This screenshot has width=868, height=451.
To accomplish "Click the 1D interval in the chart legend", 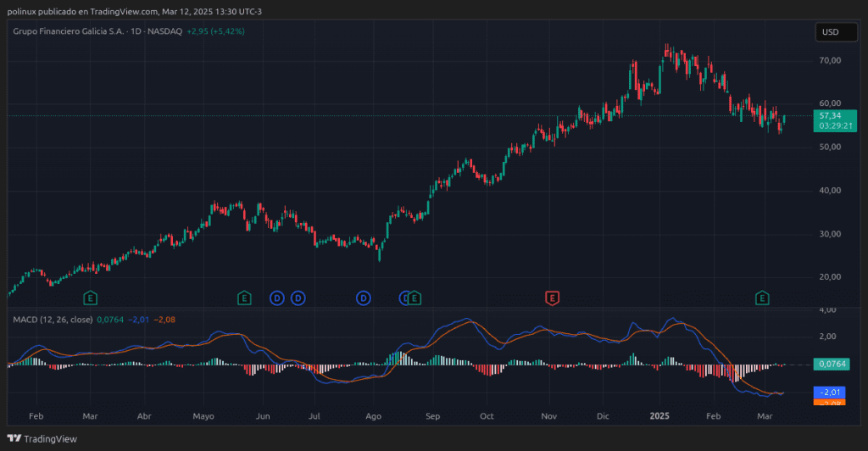I will 135,31.
